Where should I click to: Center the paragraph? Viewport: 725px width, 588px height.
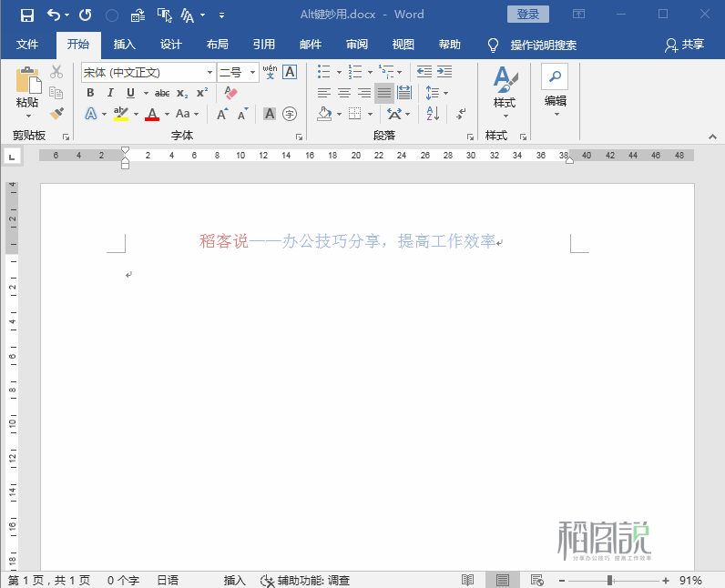pyautogui.click(x=344, y=93)
